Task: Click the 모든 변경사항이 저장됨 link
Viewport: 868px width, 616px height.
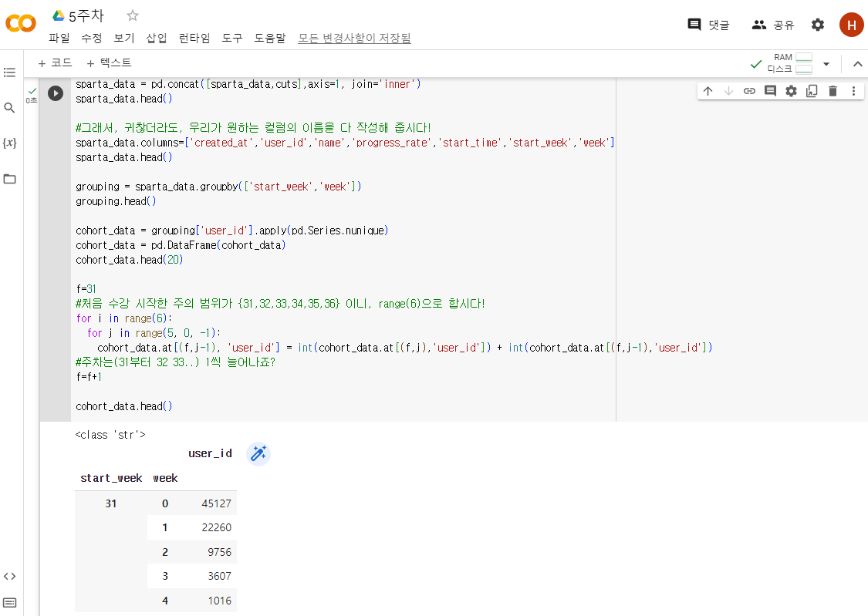Action: 354,38
